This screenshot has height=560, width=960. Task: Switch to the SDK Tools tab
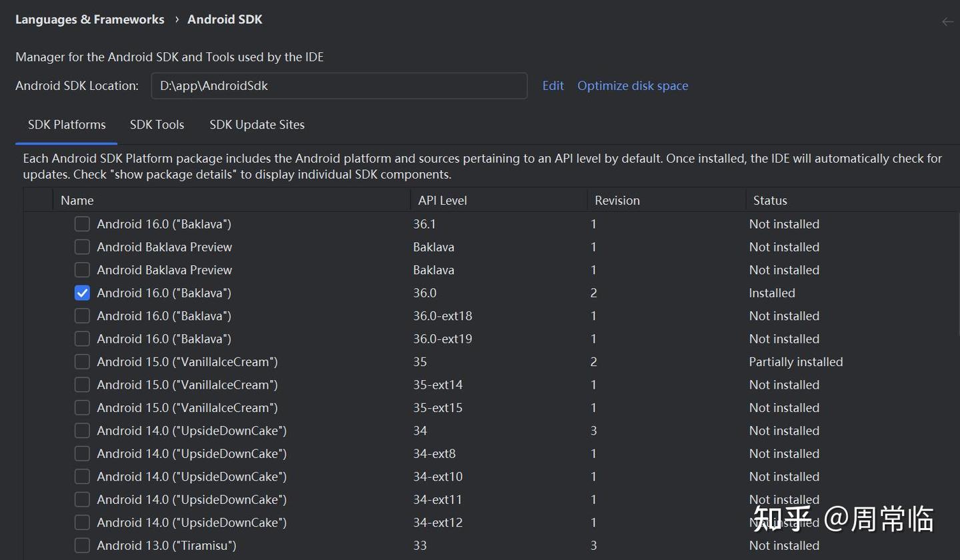pos(157,125)
